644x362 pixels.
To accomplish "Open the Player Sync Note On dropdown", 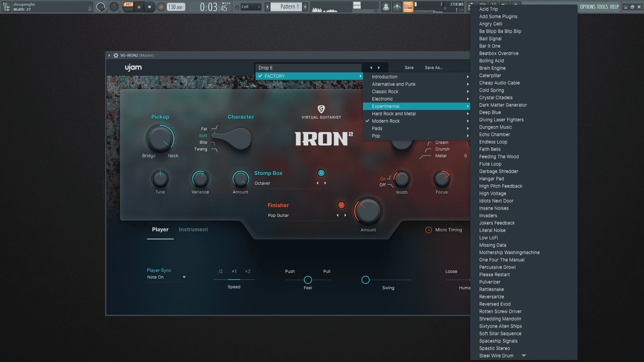I will click(x=166, y=277).
